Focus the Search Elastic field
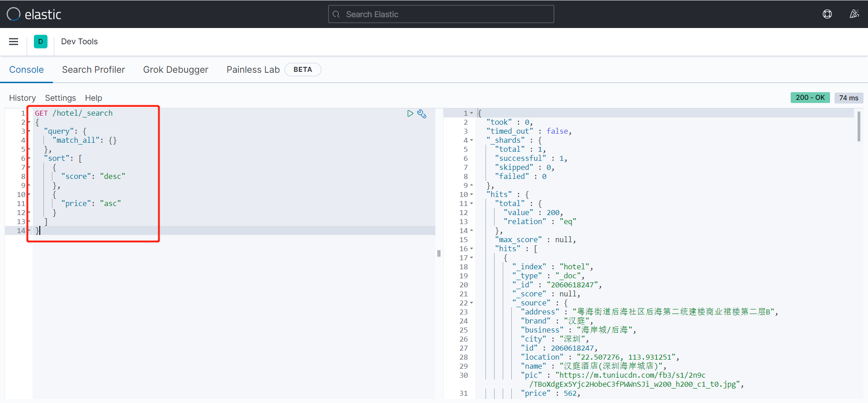The width and height of the screenshot is (868, 403). pos(441,14)
